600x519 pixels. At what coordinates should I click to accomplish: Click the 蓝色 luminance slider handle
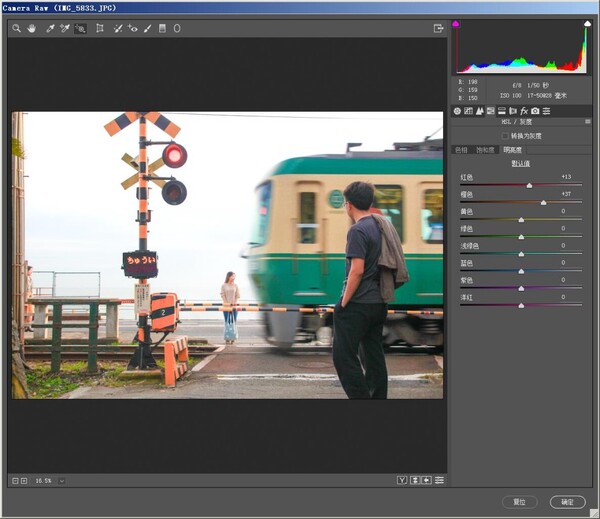[521, 271]
